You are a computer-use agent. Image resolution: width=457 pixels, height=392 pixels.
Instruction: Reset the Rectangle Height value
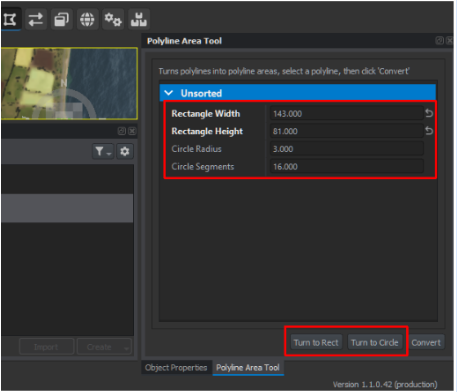click(429, 131)
